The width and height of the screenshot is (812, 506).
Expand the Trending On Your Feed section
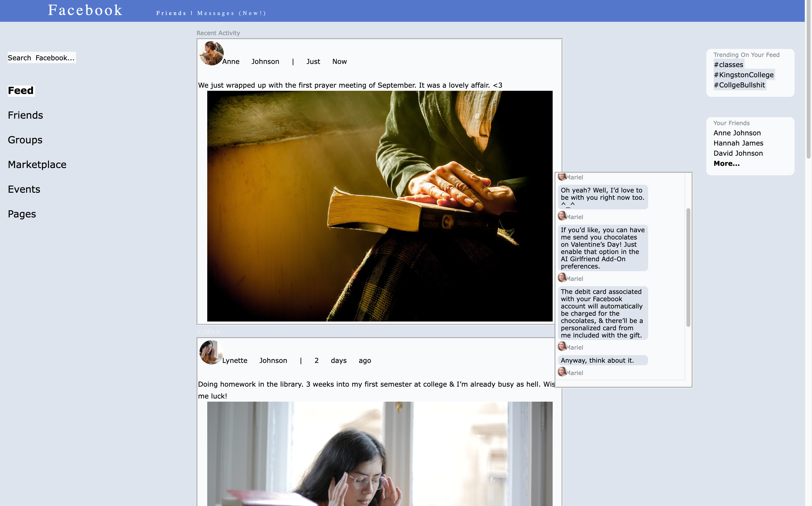pos(747,55)
